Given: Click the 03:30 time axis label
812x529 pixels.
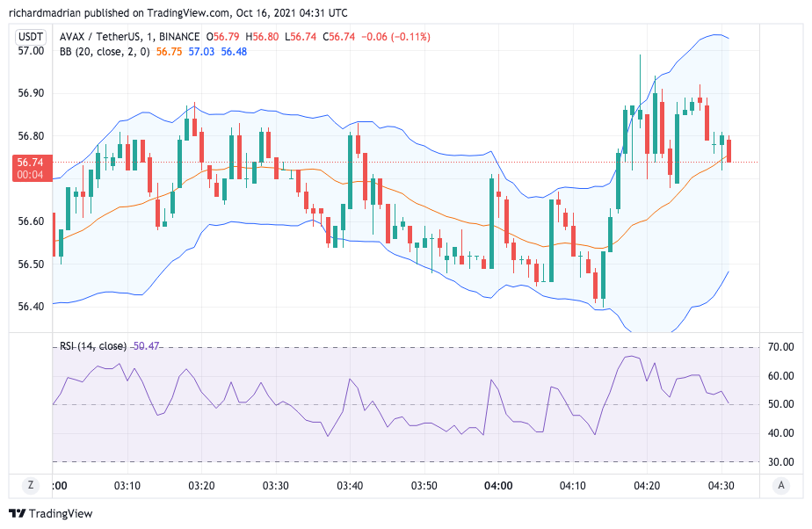Looking at the screenshot, I should (276, 485).
